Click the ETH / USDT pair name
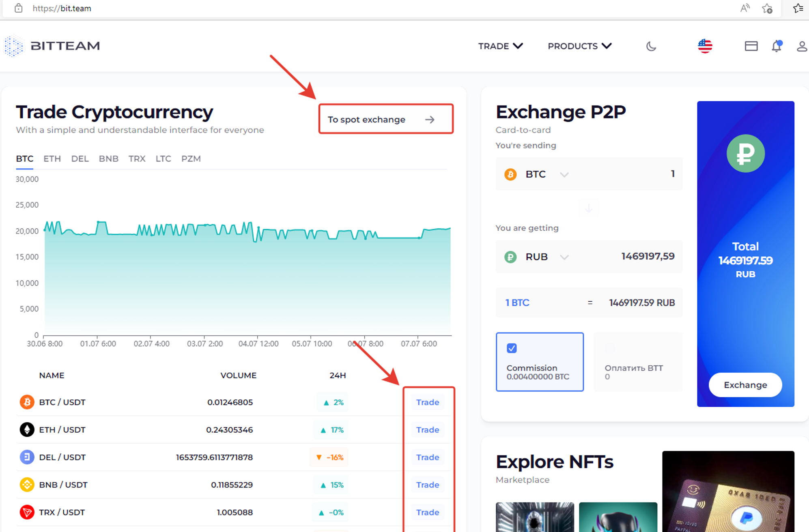809x532 pixels. pos(62,430)
